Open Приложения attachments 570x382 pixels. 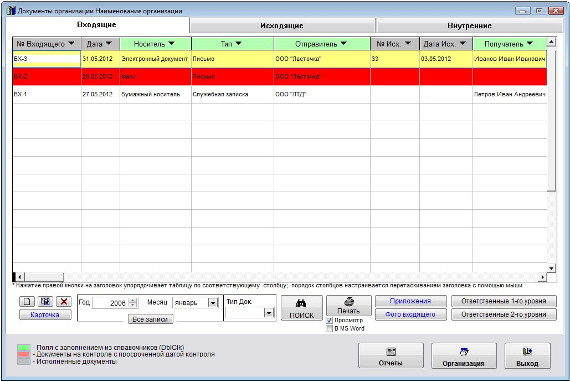pos(410,301)
